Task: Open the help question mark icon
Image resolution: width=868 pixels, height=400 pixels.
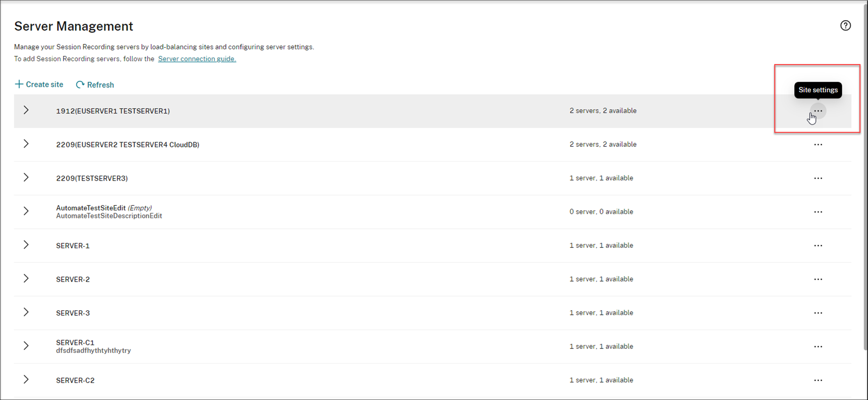Action: pyautogui.click(x=845, y=26)
